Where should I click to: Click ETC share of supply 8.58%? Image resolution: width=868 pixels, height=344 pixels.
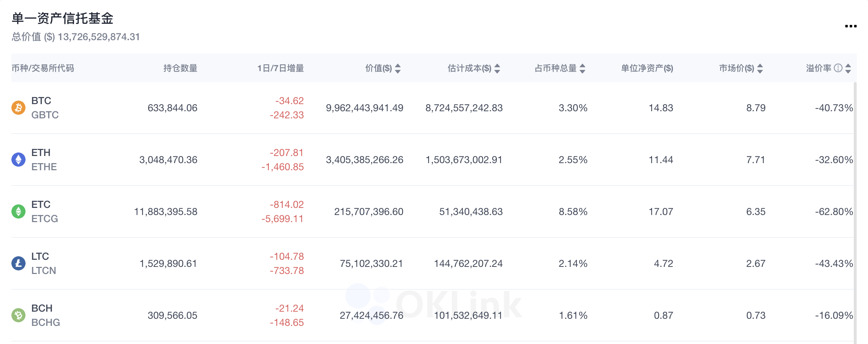coord(573,211)
